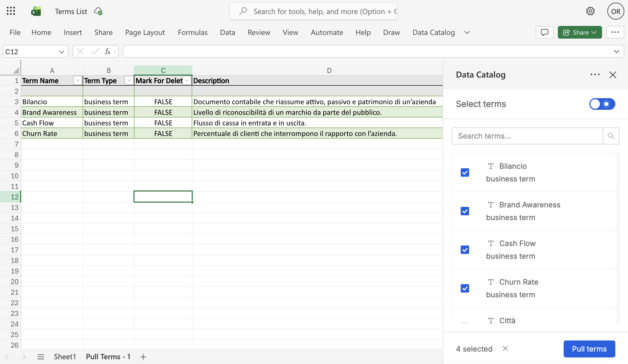Open the Formulas tab

192,32
